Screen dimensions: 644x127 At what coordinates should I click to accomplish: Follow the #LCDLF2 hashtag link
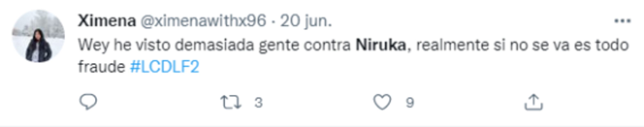tap(165, 67)
